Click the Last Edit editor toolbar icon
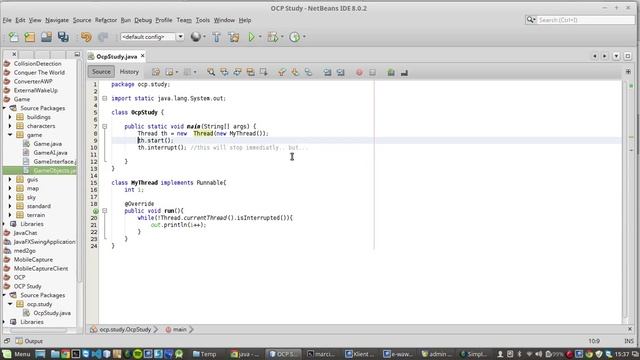The height and width of the screenshot is (360, 640). [156, 72]
